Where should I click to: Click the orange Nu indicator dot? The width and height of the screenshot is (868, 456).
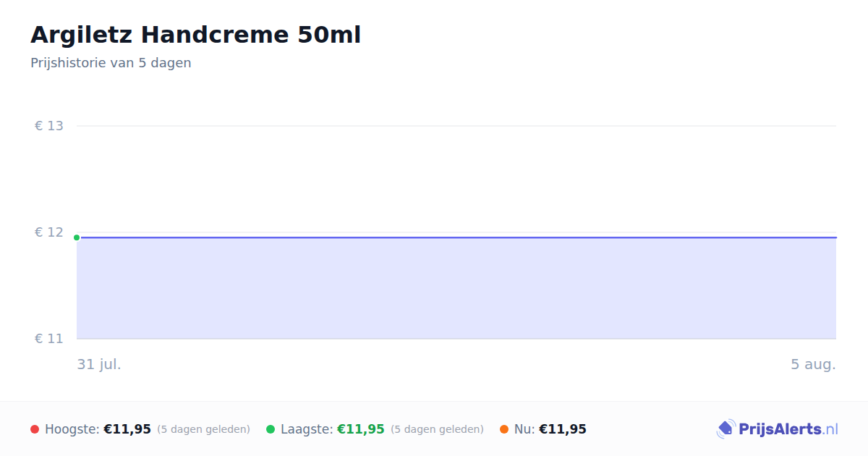click(x=504, y=429)
